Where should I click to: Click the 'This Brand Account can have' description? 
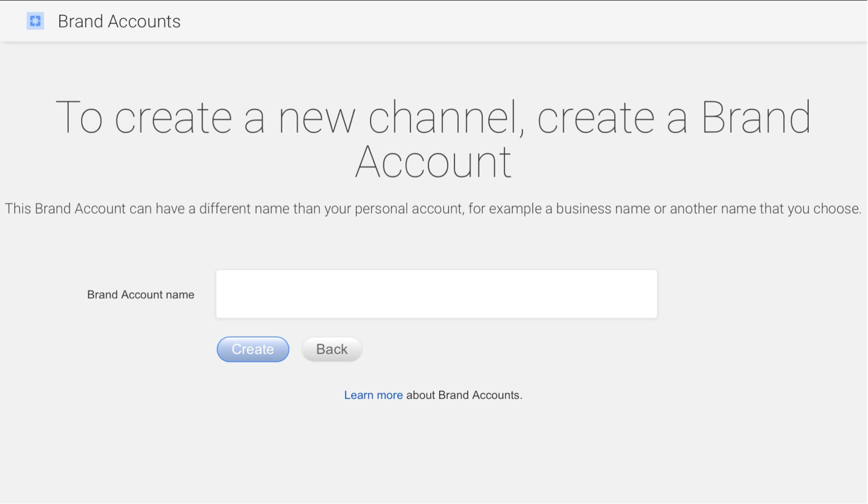433,209
